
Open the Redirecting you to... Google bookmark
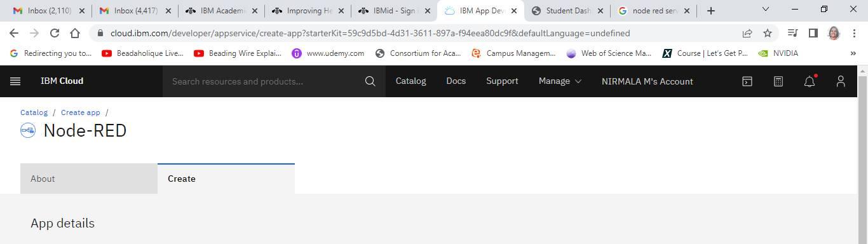pyautogui.click(x=51, y=53)
